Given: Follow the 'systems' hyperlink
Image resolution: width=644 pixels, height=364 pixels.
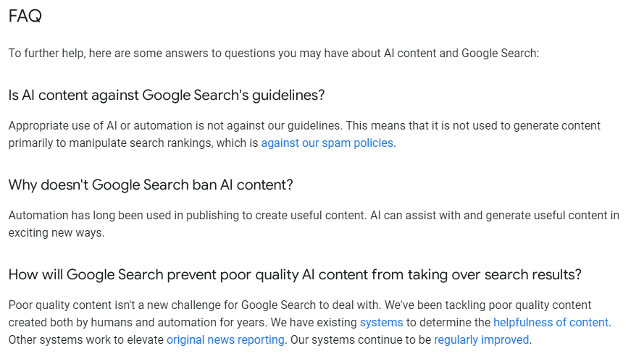Looking at the screenshot, I should [x=381, y=322].
